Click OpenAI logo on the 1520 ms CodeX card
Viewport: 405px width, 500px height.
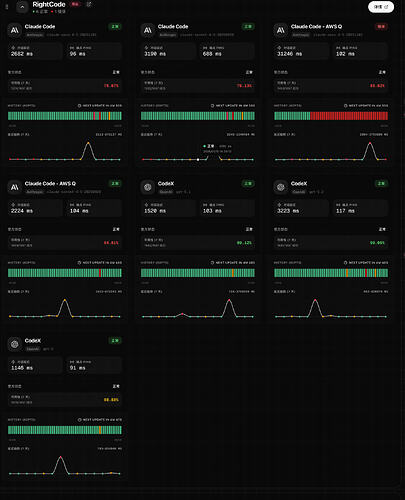(148, 187)
